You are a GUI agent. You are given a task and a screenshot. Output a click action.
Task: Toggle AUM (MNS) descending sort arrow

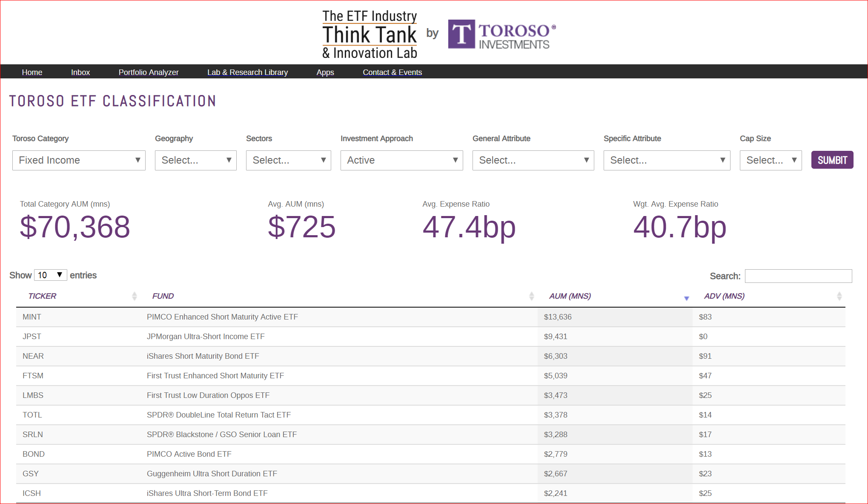[x=687, y=298]
